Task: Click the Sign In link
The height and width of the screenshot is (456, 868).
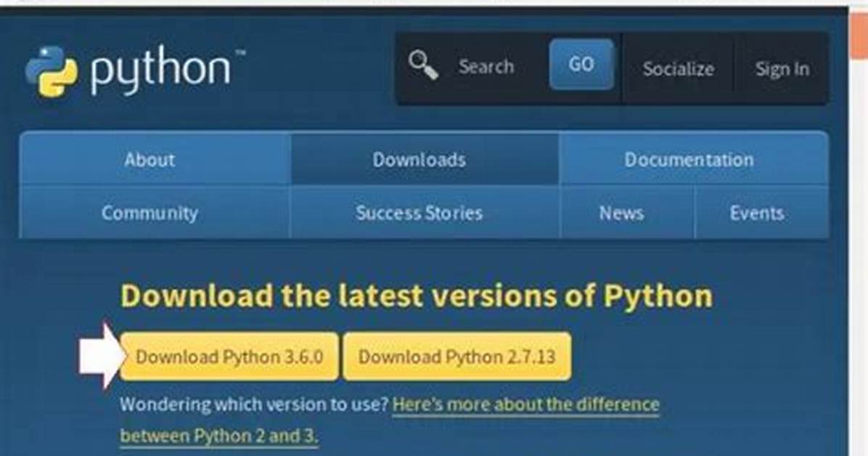Action: (x=782, y=69)
